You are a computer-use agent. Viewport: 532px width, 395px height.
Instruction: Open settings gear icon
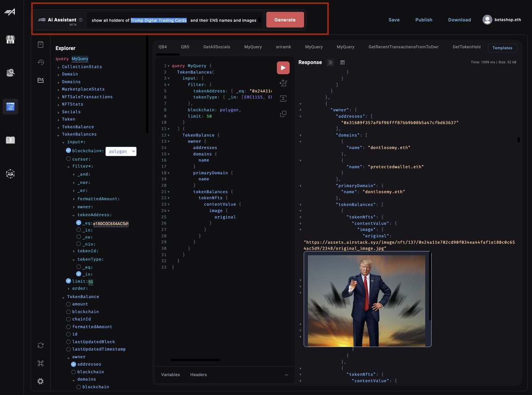[40, 381]
